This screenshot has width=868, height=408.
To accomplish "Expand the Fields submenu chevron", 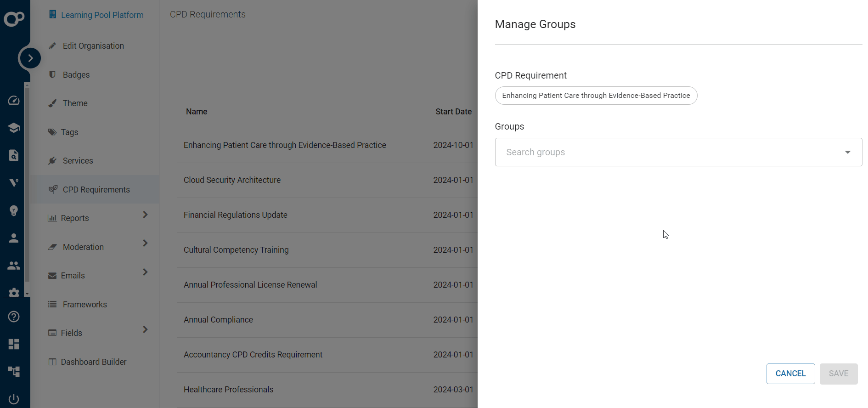I will point(145,329).
